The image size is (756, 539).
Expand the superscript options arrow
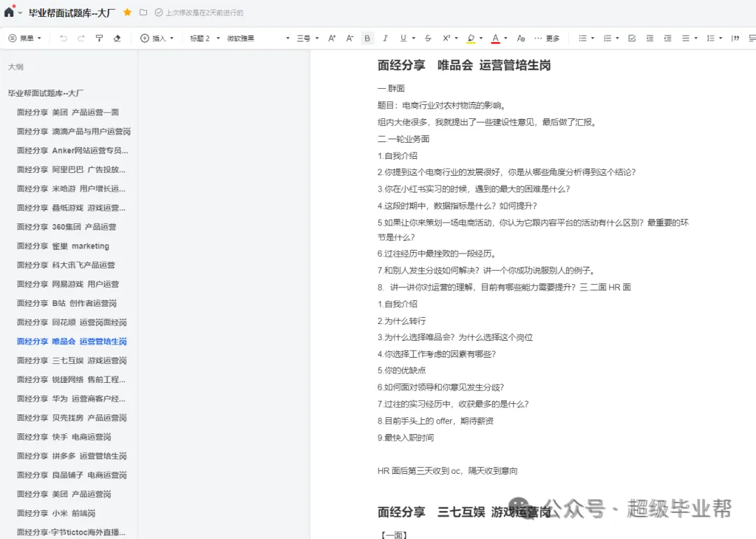click(x=456, y=38)
